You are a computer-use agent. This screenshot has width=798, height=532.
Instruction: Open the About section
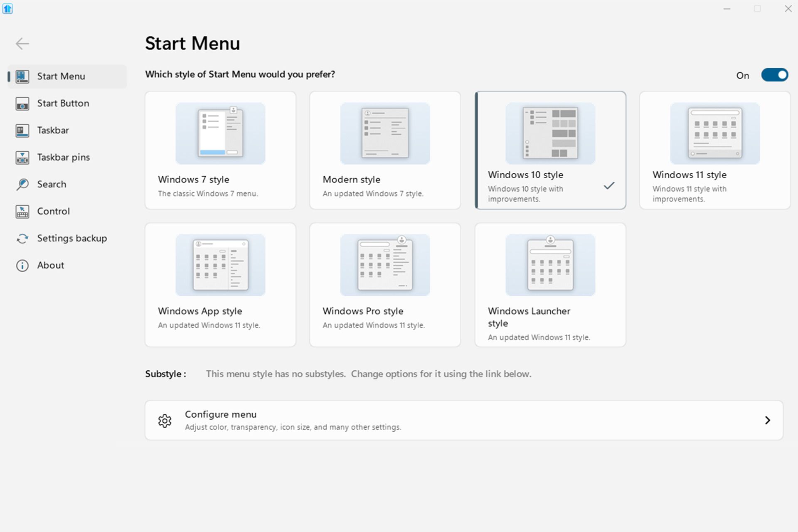click(x=50, y=265)
